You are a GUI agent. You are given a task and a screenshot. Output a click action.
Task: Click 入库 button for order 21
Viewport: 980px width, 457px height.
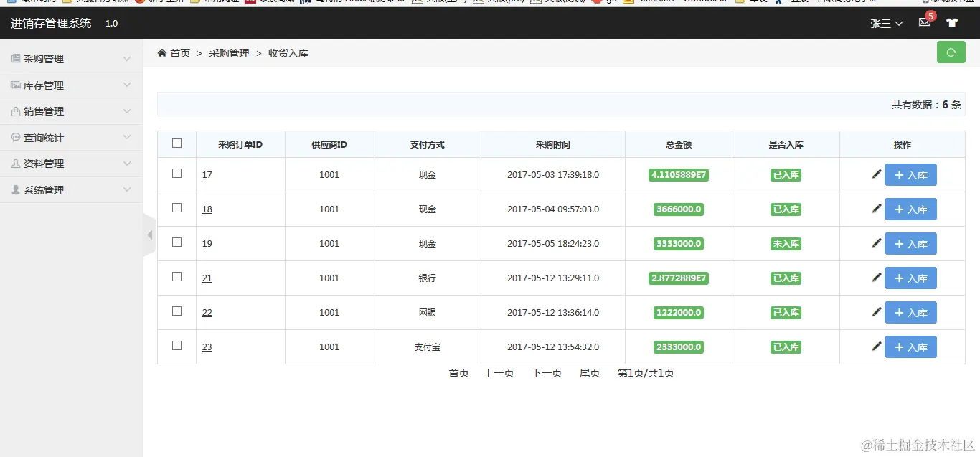click(910, 278)
